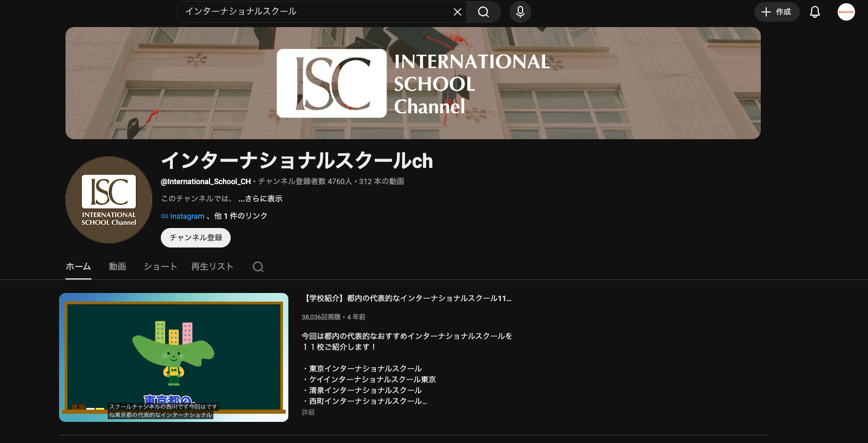868x443 pixels.
Task: Click the Instagram chain link icon
Action: coord(165,216)
